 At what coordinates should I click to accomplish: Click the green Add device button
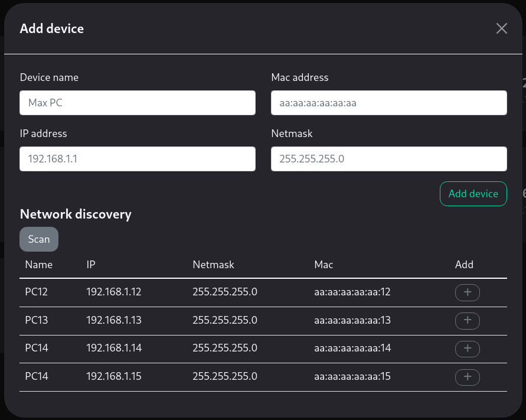click(473, 194)
